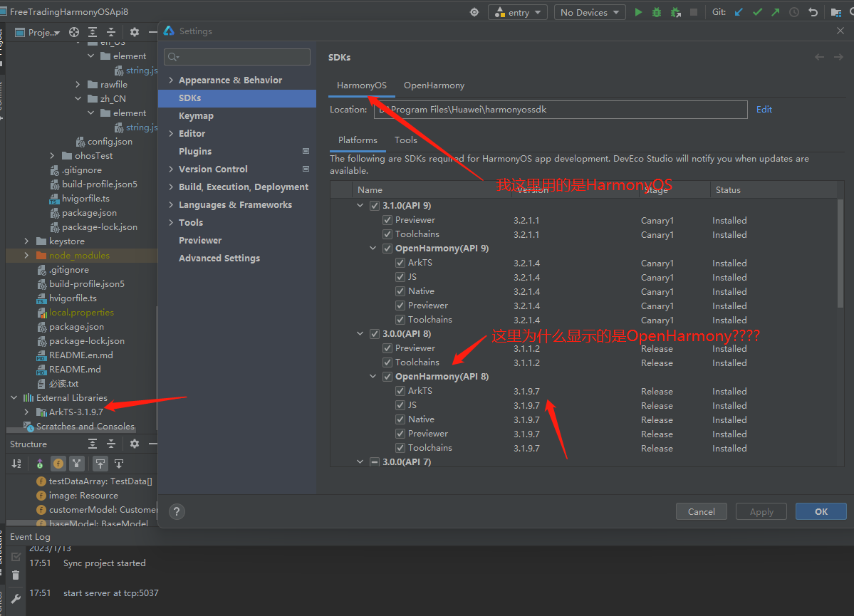
Task: Toggle the 3.1.0(API 9) checkbox
Action: tap(375, 206)
